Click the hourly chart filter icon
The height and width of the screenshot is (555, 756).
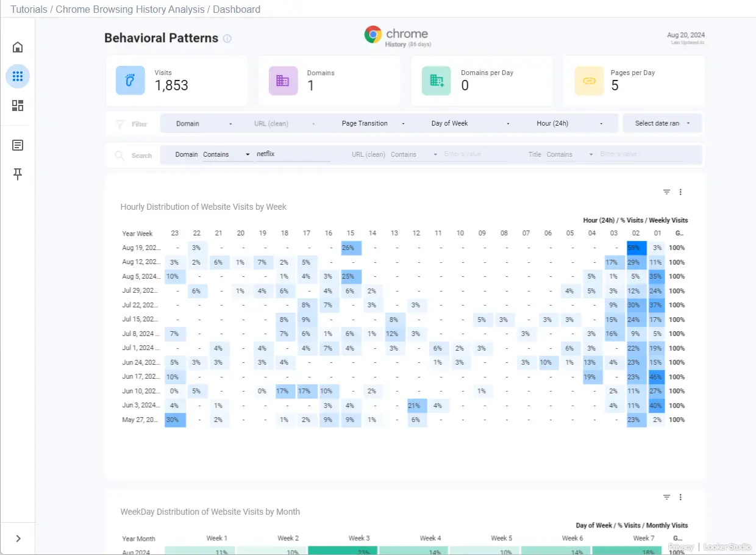(666, 192)
